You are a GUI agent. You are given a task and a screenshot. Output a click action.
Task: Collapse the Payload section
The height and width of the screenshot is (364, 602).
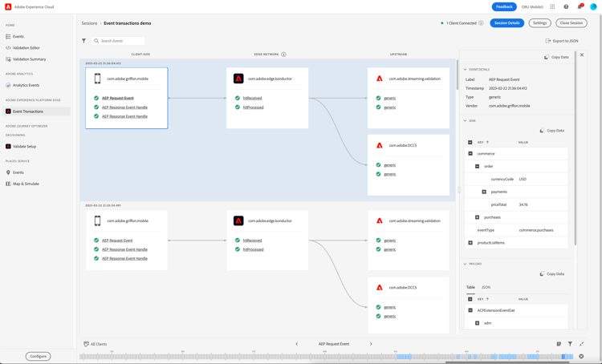point(465,264)
